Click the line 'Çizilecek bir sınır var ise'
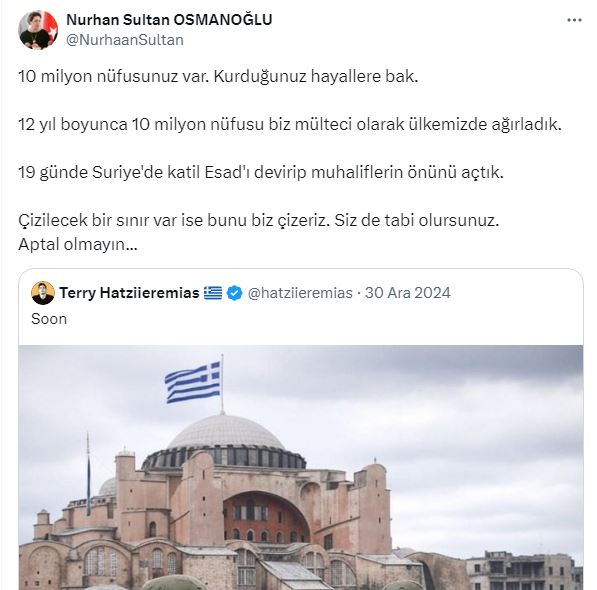 tap(259, 220)
